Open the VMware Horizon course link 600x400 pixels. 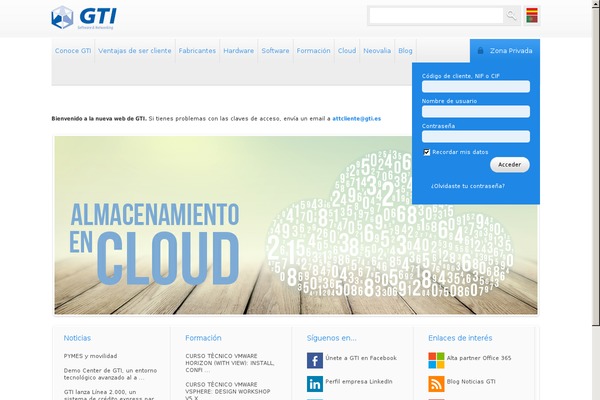pos(230,363)
